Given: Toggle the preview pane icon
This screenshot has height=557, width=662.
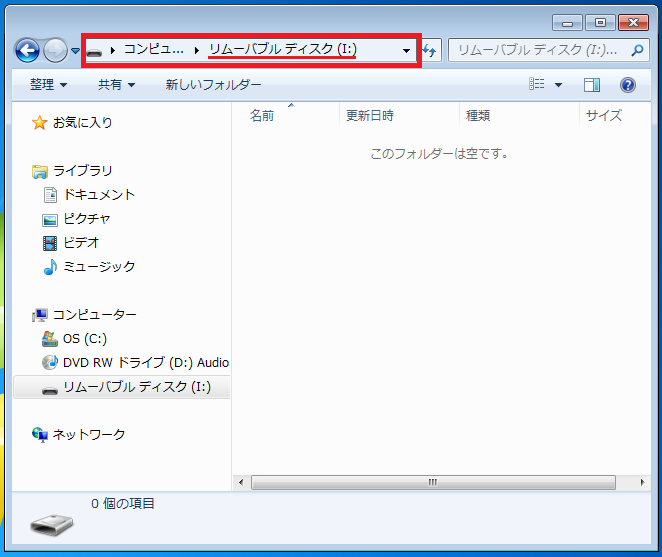Looking at the screenshot, I should click(x=592, y=85).
